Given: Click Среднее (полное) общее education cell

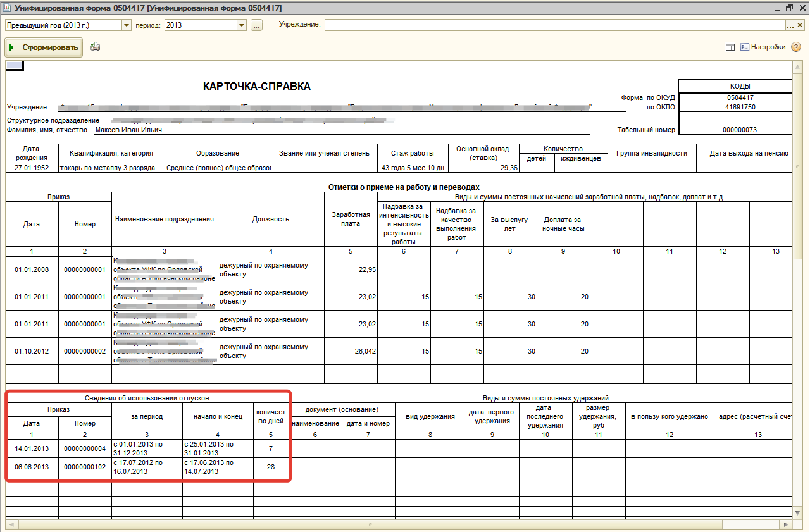Looking at the screenshot, I should pyautogui.click(x=218, y=168).
